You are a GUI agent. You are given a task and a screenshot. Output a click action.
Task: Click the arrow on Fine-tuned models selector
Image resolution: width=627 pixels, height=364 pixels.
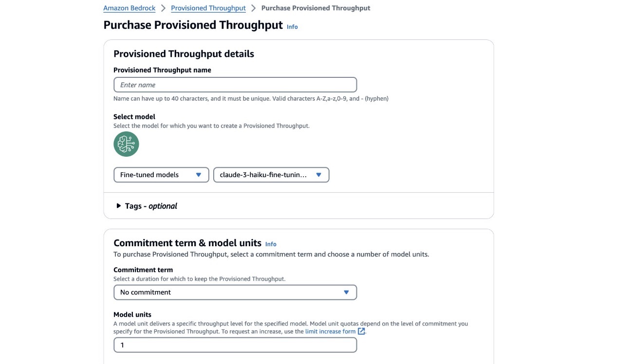tap(199, 175)
